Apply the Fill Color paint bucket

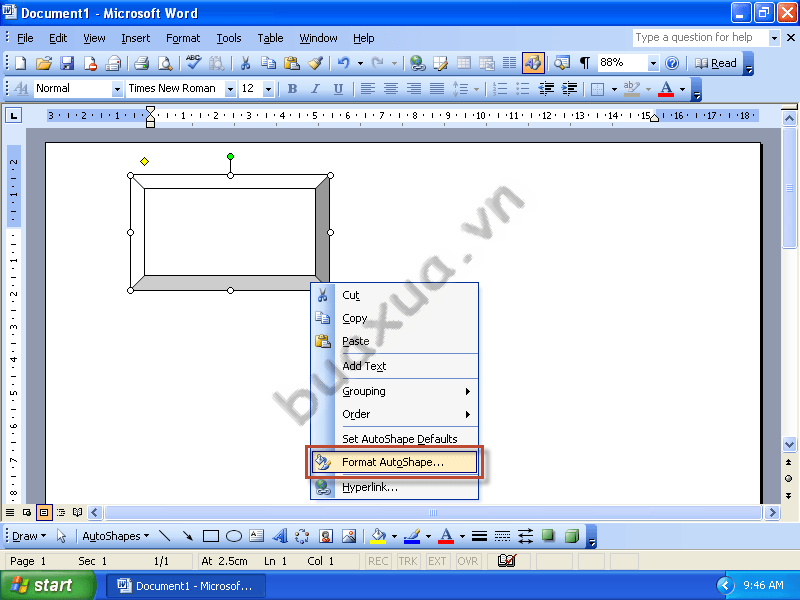click(378, 536)
